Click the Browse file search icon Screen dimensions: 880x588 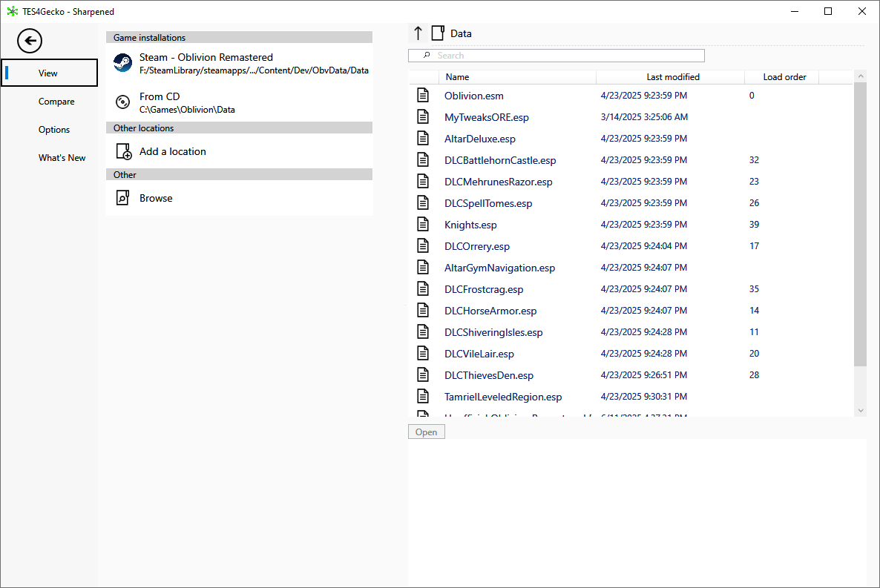click(x=123, y=197)
